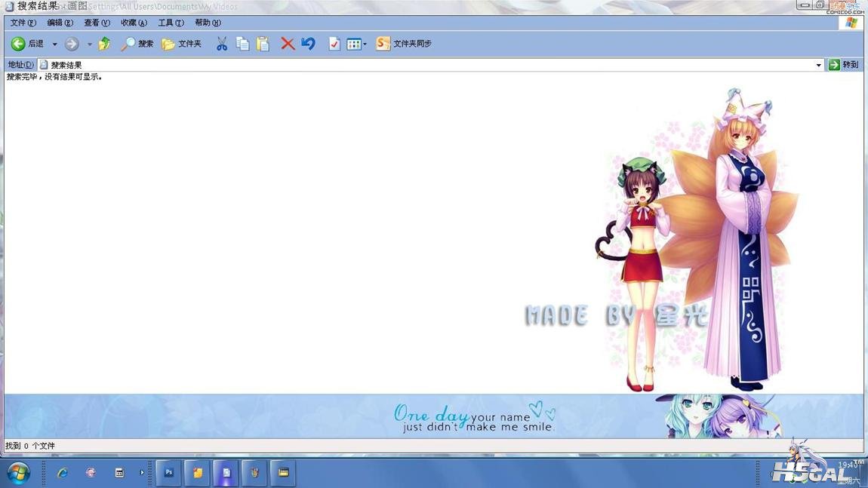Open the View (查看) menu

[x=97, y=23]
